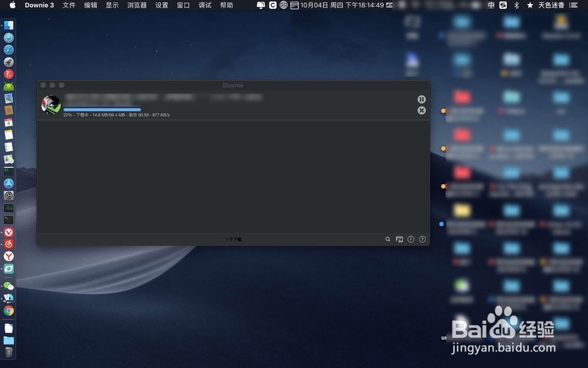
Task: Open the help question mark icon in Downie
Action: point(422,239)
